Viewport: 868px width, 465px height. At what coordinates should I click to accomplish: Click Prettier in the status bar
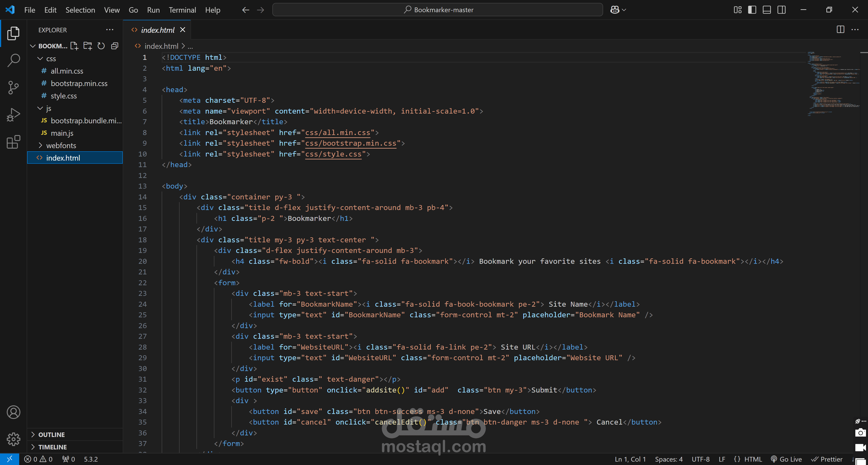[827, 459]
